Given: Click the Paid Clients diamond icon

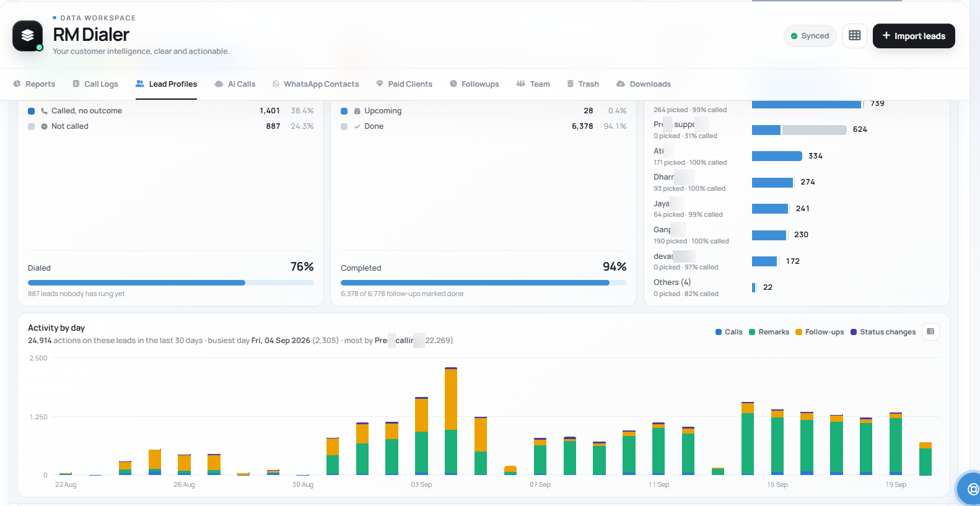Looking at the screenshot, I should point(380,84).
